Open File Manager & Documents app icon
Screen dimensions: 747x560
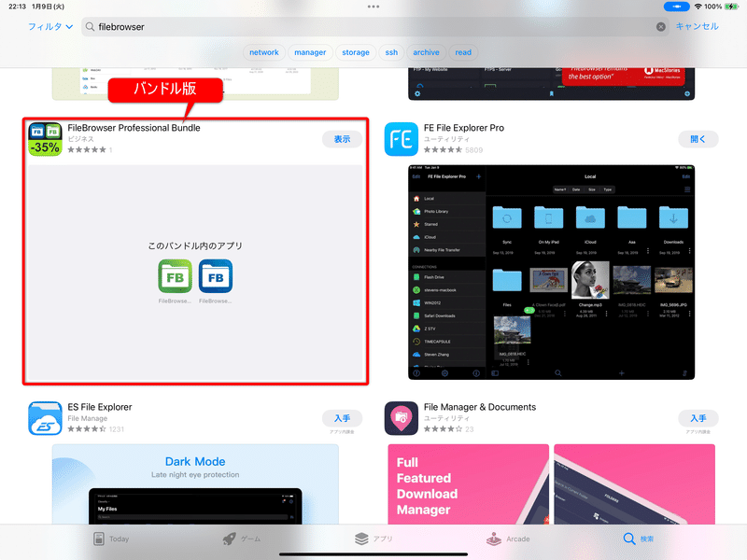[402, 418]
